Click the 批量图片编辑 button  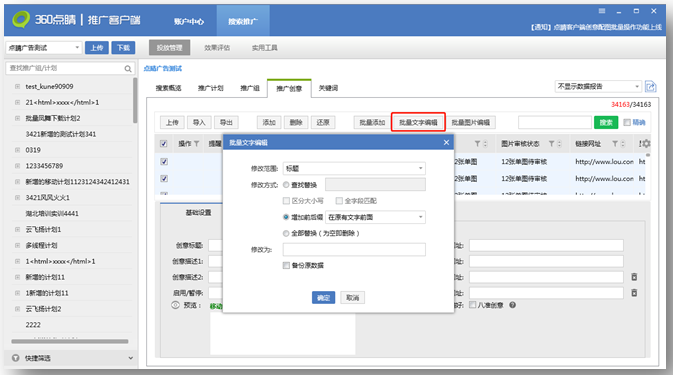(471, 123)
